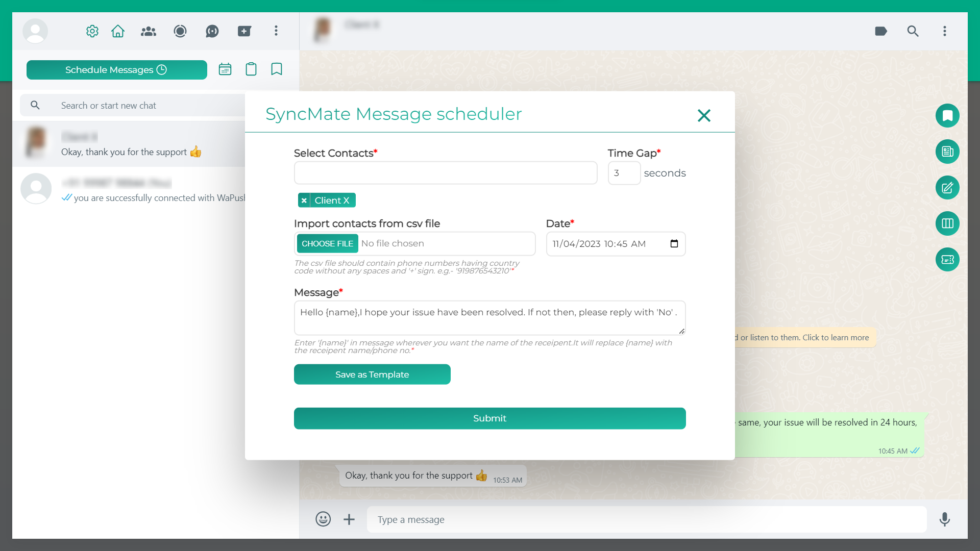
Task: Click the floating columns round button
Action: pos(947,223)
